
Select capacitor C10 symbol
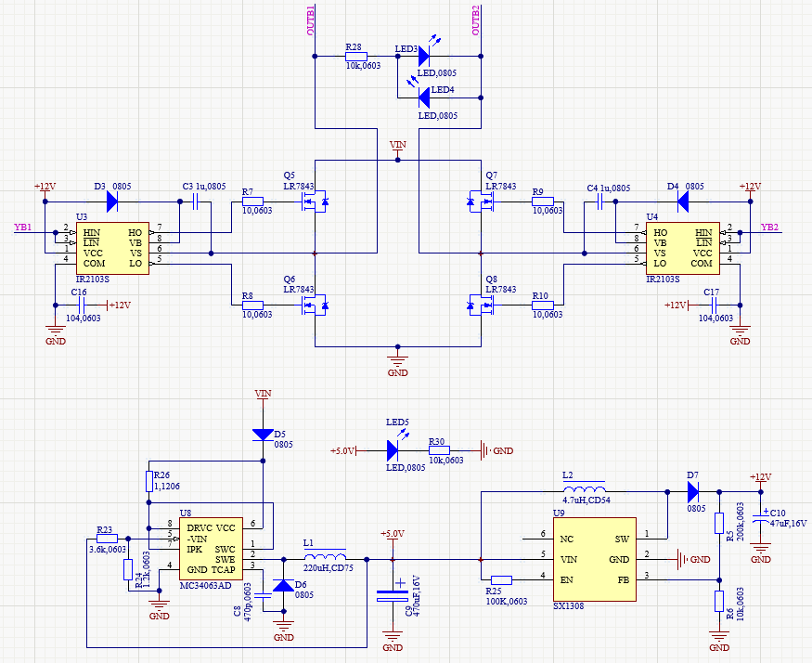pyautogui.click(x=760, y=518)
